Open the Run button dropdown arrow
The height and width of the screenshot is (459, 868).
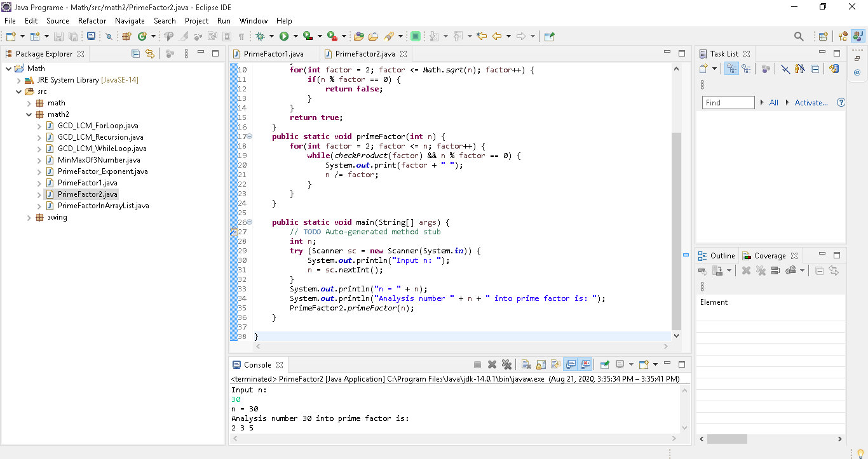(x=295, y=36)
